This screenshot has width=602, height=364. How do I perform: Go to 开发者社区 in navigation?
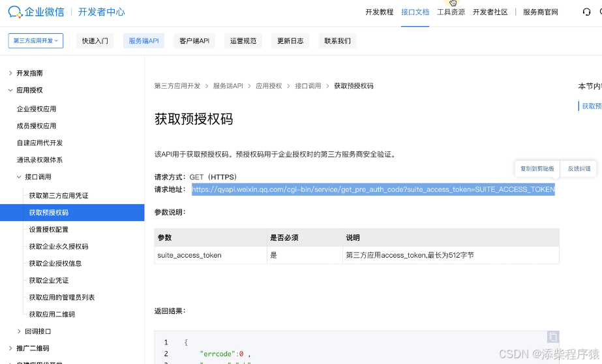coord(490,12)
